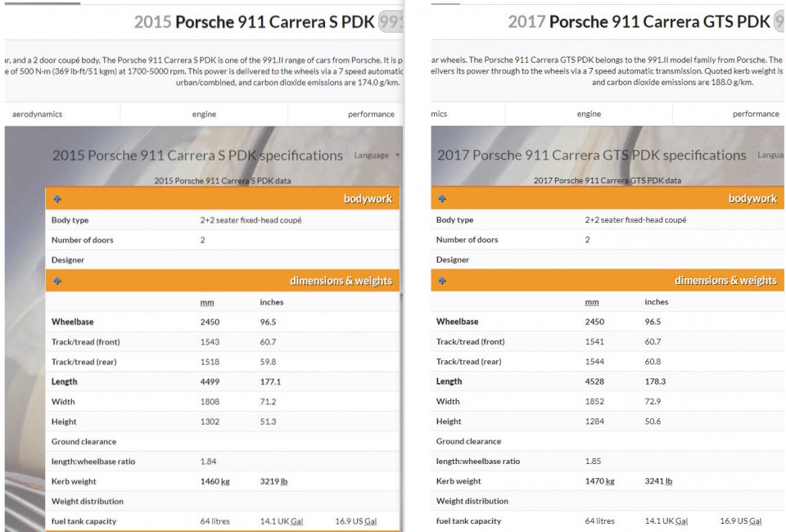Click the 64 litres value in the left table
Screen dimensions: 786x532
[215, 521]
